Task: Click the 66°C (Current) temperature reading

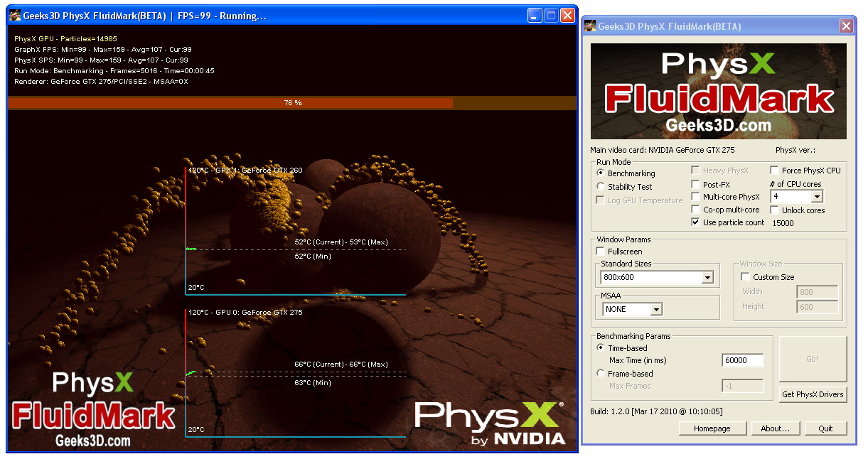Action: 320,364
